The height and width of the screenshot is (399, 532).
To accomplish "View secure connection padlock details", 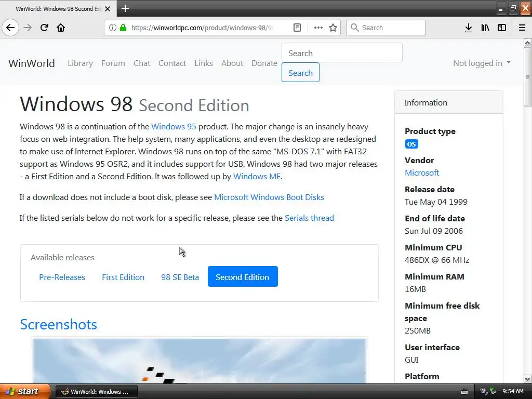I will (123, 28).
